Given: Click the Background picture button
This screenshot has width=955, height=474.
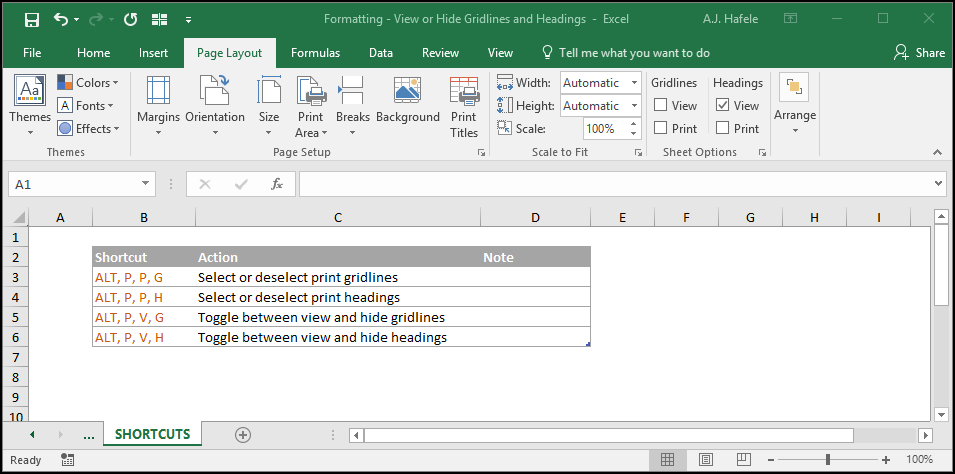Looking at the screenshot, I should 407,101.
